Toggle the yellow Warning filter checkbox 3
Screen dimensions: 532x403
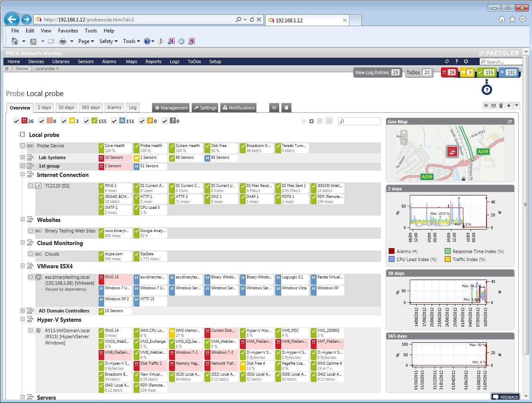point(64,121)
